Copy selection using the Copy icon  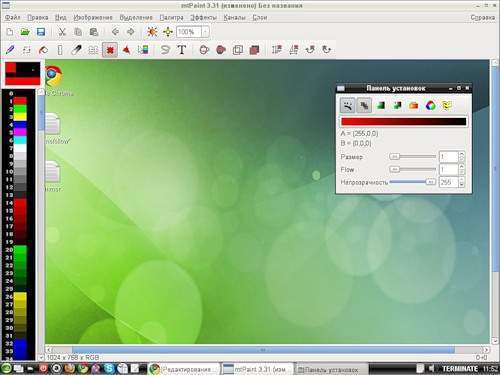(78, 32)
